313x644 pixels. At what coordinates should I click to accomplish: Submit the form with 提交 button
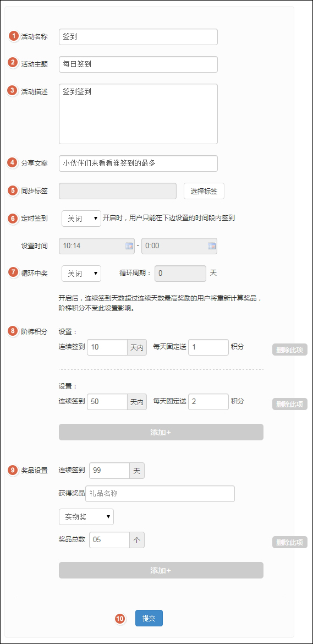(x=149, y=618)
